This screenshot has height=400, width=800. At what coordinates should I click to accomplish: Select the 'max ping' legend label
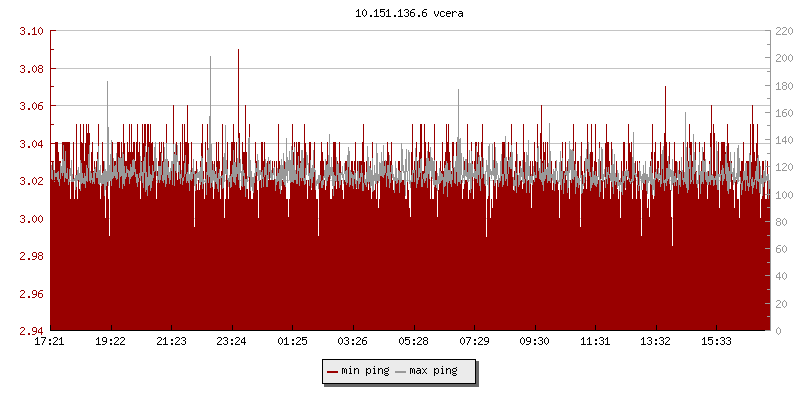433,371
